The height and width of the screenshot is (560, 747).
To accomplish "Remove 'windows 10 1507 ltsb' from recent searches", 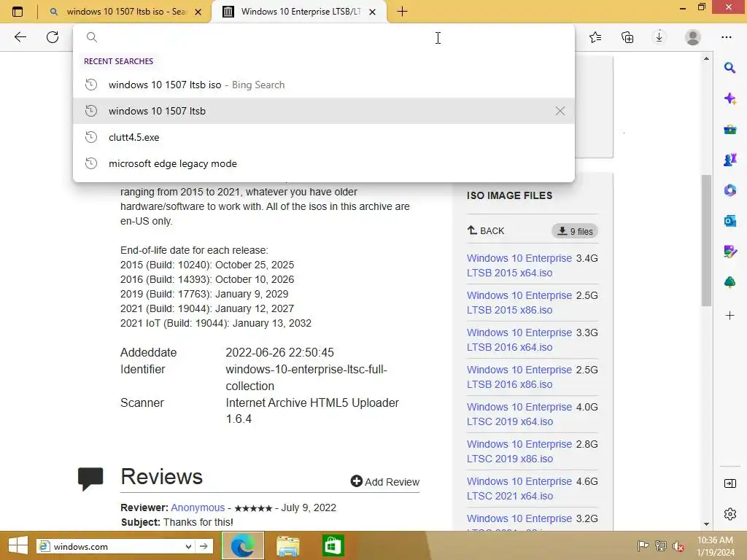I will pos(560,111).
